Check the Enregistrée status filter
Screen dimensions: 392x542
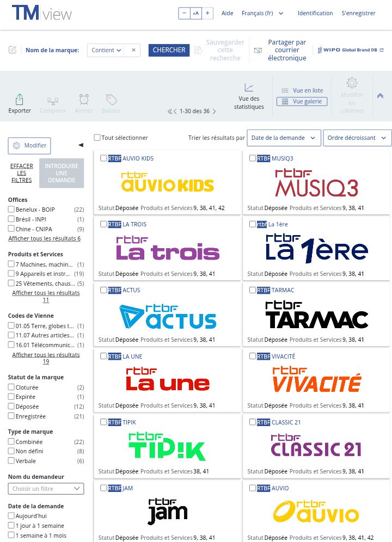click(11, 416)
